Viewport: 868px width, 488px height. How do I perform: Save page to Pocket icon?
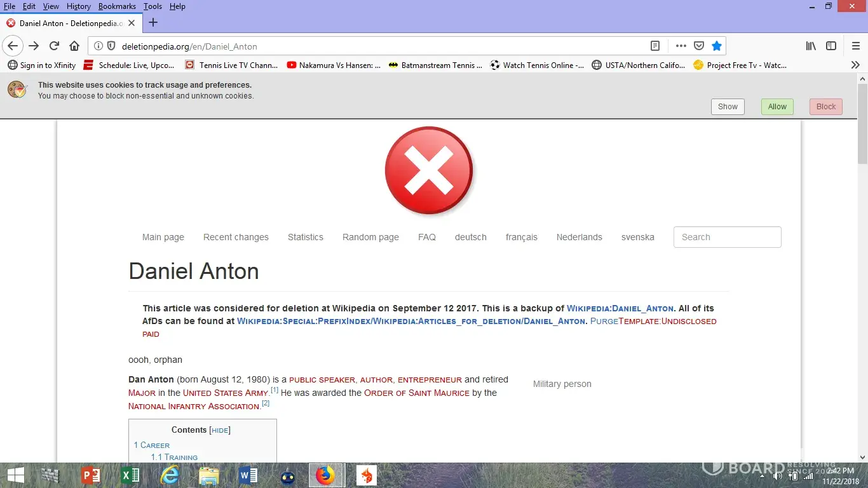(x=698, y=46)
